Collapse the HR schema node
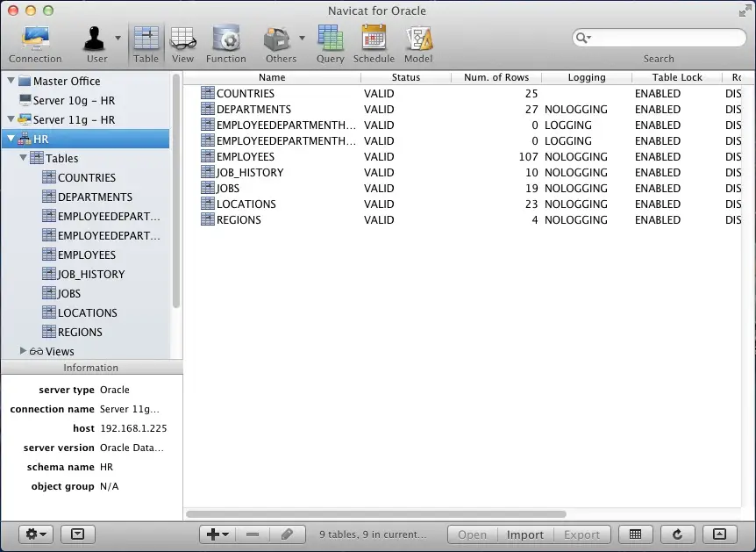Viewport: 756px width, 552px height. [x=11, y=139]
